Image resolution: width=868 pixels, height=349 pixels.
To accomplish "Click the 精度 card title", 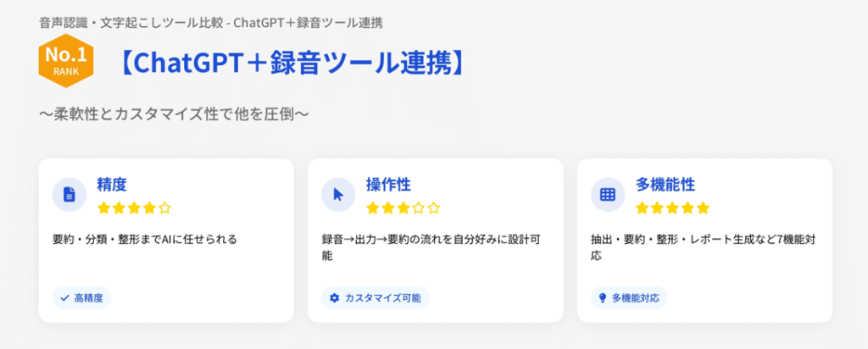I will point(112,185).
